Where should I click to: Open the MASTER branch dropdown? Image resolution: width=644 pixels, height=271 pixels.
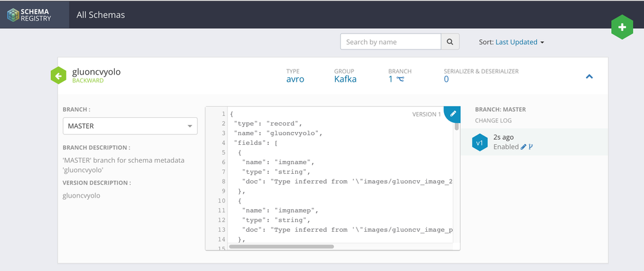click(x=130, y=126)
